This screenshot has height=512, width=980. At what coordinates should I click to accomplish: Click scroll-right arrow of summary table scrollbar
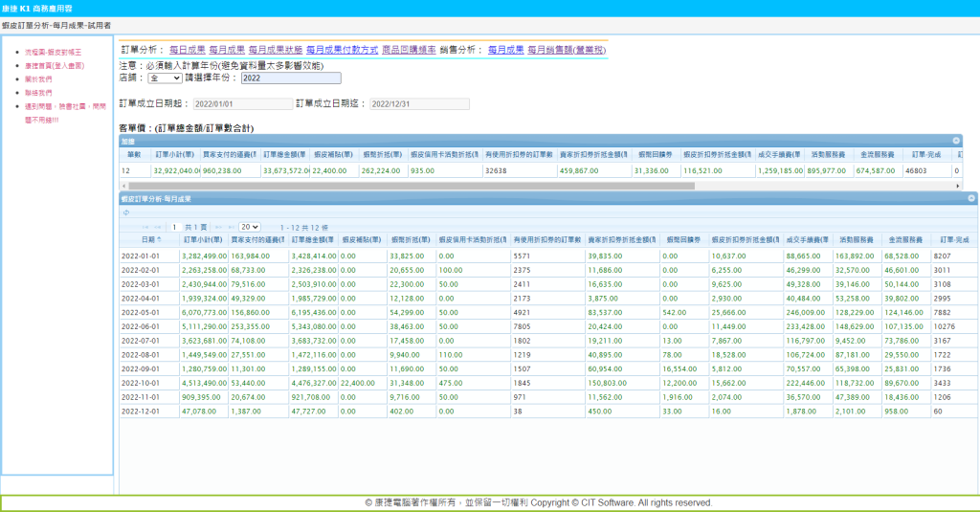pos(958,186)
